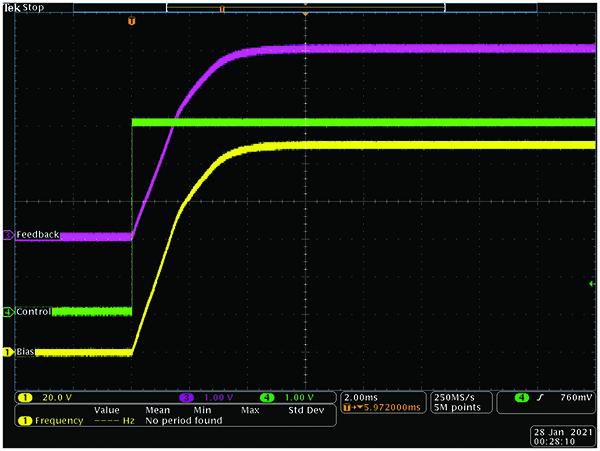Click the orange trigger position marker at top
Screen dimensions: 600x451
pyautogui.click(x=305, y=16)
